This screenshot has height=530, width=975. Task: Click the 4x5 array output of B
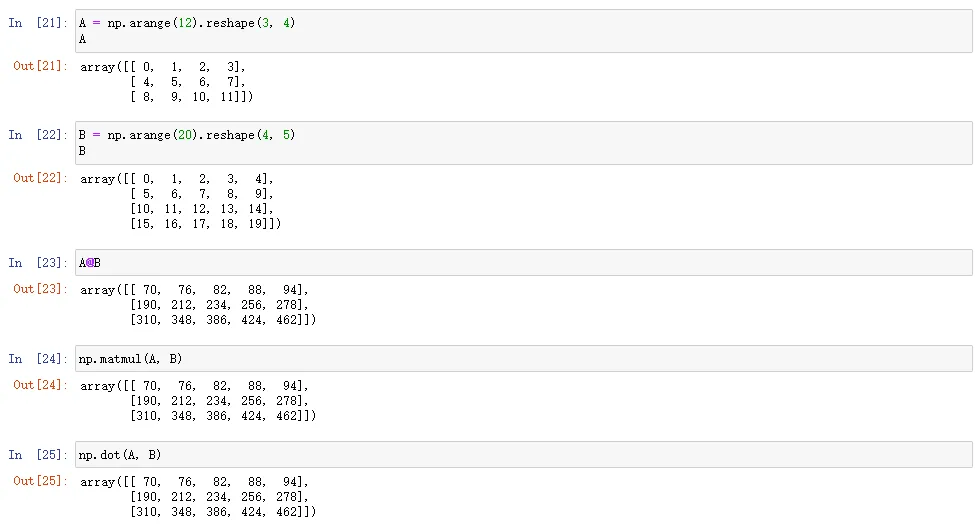(180, 202)
